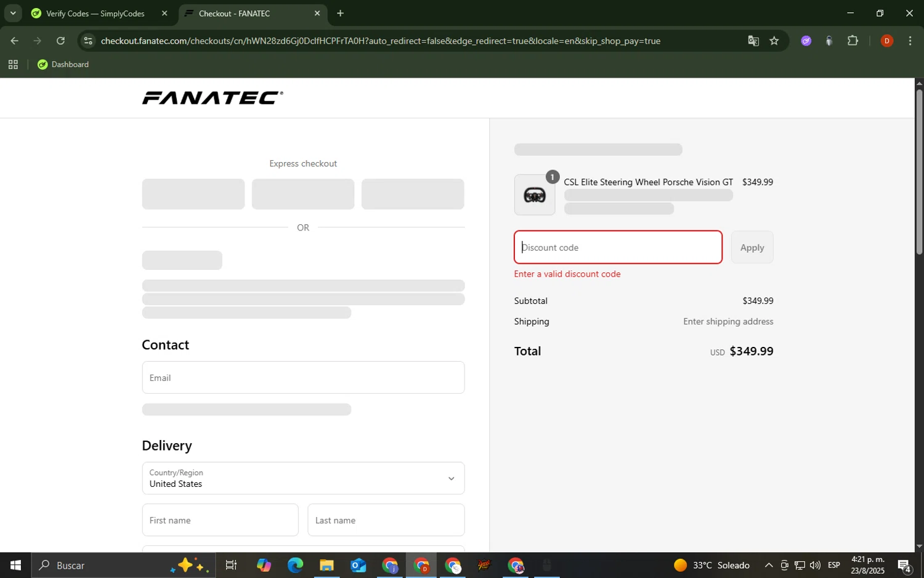Click the taskbar Buscar search box
The width and height of the screenshot is (924, 578).
pyautogui.click(x=123, y=565)
